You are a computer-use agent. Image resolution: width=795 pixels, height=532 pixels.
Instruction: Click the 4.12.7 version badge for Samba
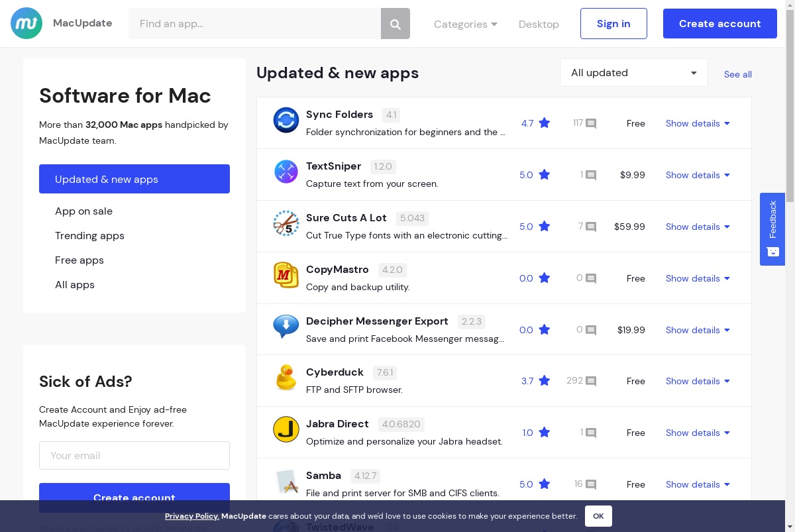click(366, 476)
